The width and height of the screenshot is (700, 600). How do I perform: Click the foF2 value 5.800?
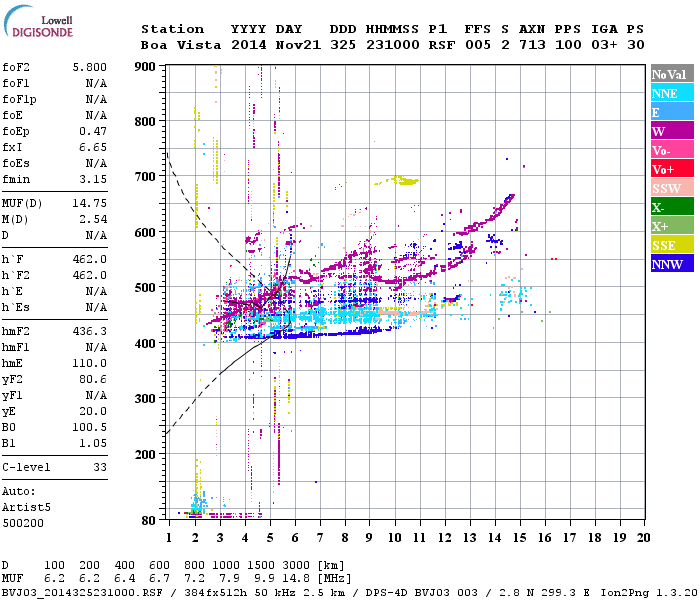pyautogui.click(x=90, y=67)
